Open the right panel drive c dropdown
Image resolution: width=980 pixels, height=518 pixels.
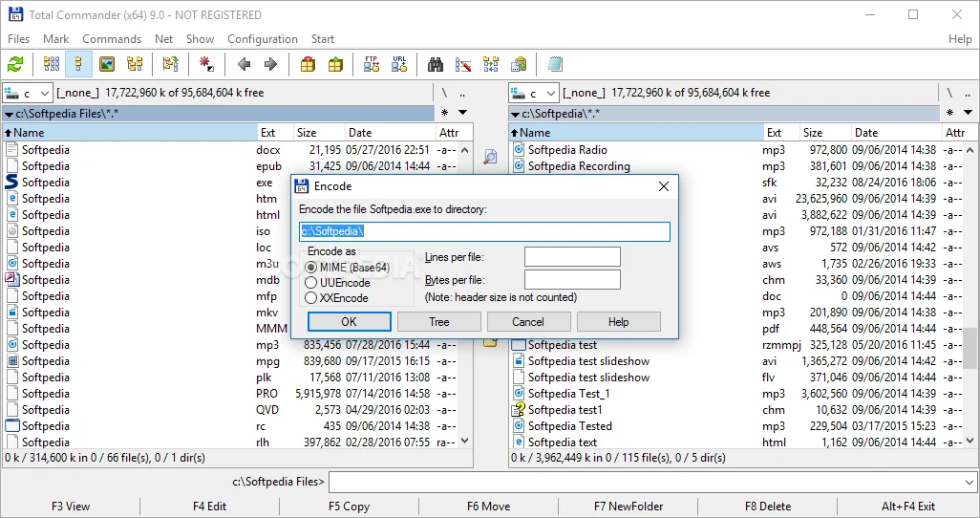point(533,94)
